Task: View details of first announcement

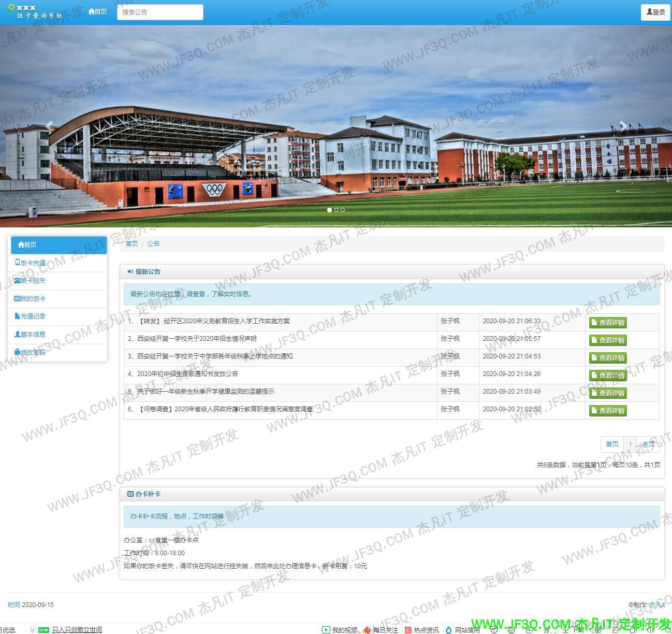Action: pos(607,322)
